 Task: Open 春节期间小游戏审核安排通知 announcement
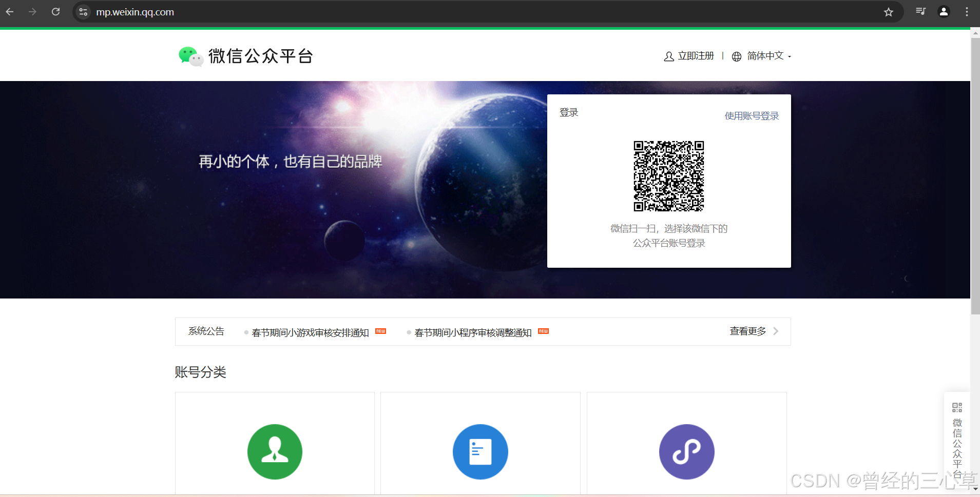[x=310, y=333]
